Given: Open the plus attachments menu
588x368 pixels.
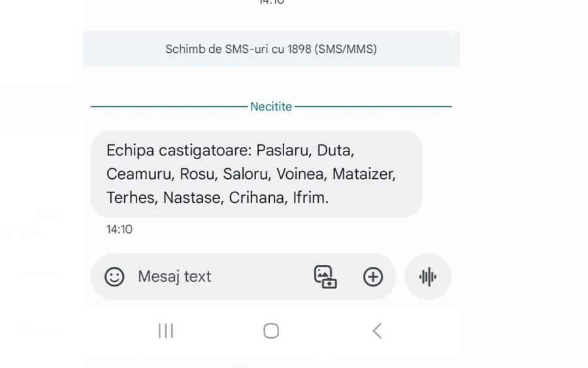Looking at the screenshot, I should tap(373, 277).
